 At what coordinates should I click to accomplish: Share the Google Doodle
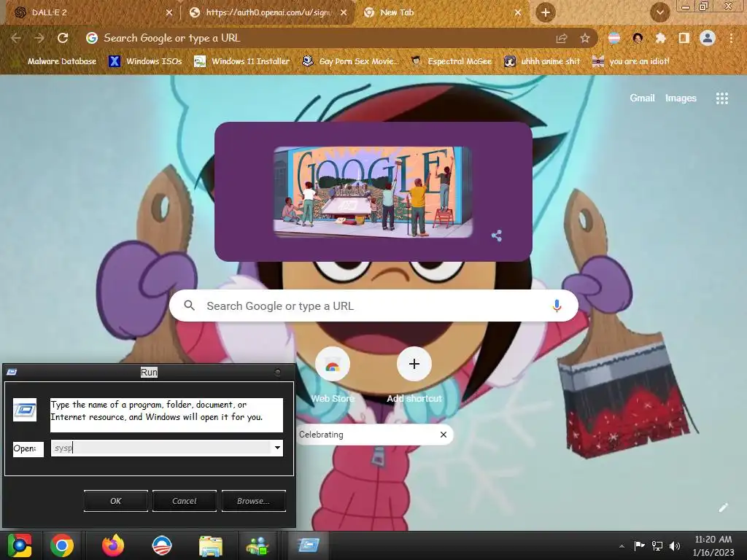(x=496, y=236)
